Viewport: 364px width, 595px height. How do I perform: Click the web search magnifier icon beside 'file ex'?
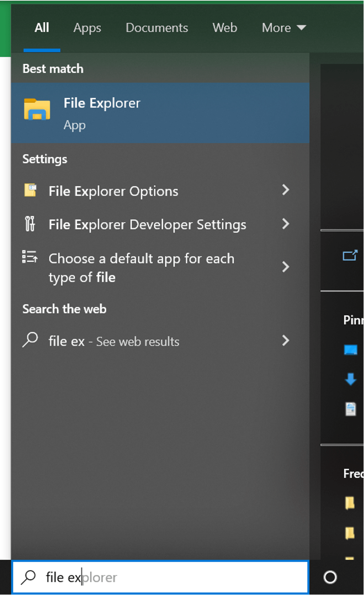(30, 340)
